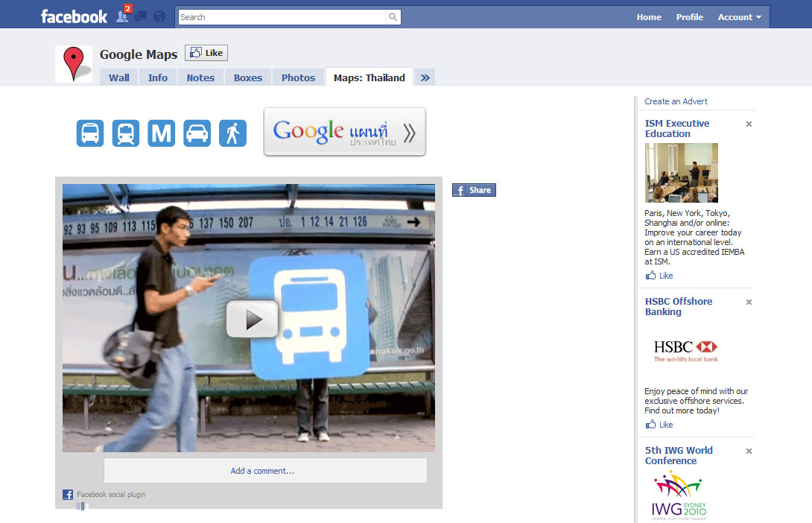Select the bus transit icon

point(90,133)
